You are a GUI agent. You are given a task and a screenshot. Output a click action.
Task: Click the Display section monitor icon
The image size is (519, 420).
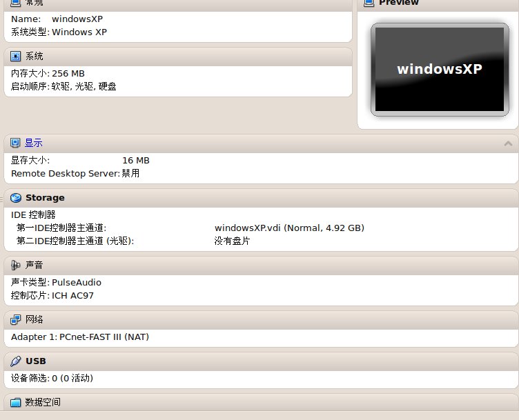(15, 143)
